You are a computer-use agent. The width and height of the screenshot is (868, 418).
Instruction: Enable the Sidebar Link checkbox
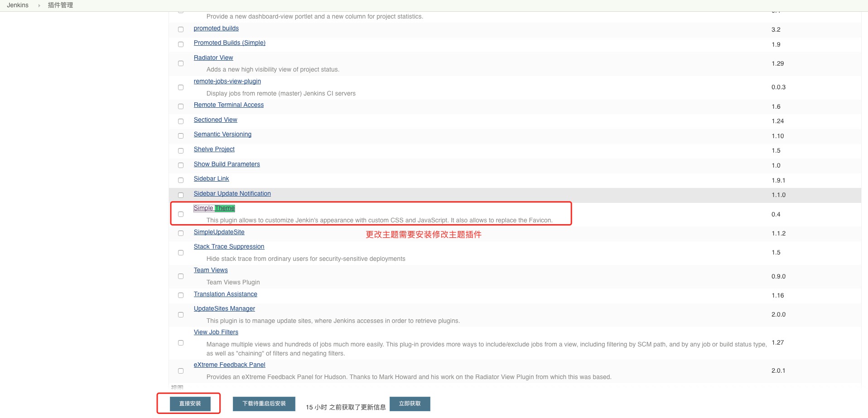click(x=181, y=180)
